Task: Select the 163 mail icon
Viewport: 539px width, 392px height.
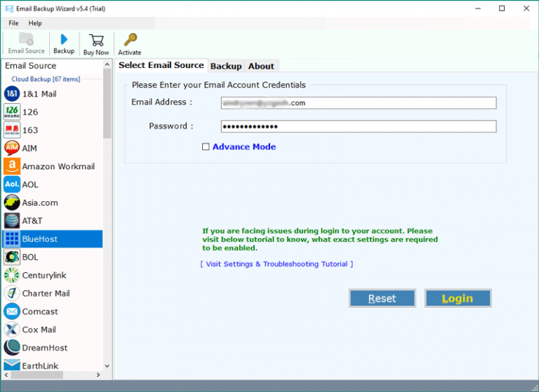Action: pos(12,130)
